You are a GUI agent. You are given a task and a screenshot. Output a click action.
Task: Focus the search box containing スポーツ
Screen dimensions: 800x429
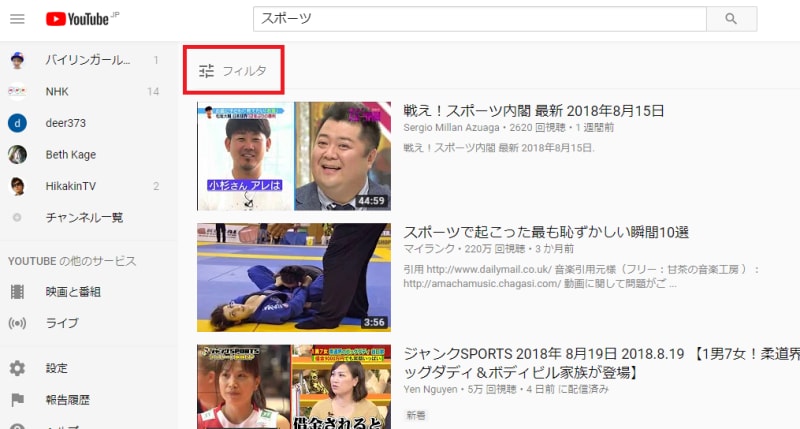coord(480,19)
